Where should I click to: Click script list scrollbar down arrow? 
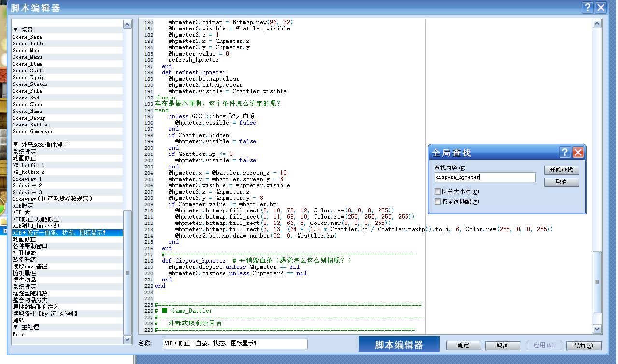(127, 340)
